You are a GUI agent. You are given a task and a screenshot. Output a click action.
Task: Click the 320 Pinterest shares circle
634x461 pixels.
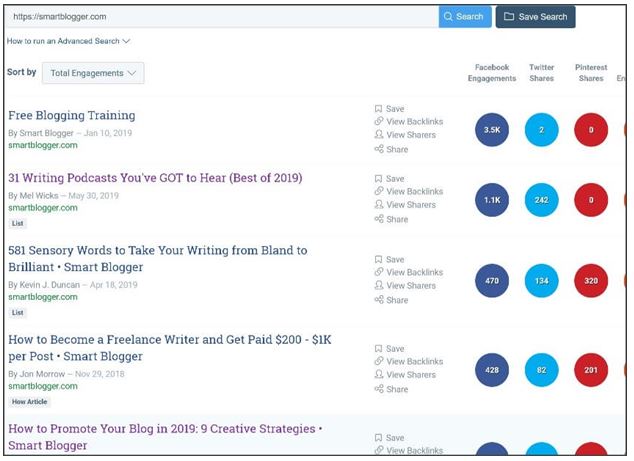click(590, 281)
